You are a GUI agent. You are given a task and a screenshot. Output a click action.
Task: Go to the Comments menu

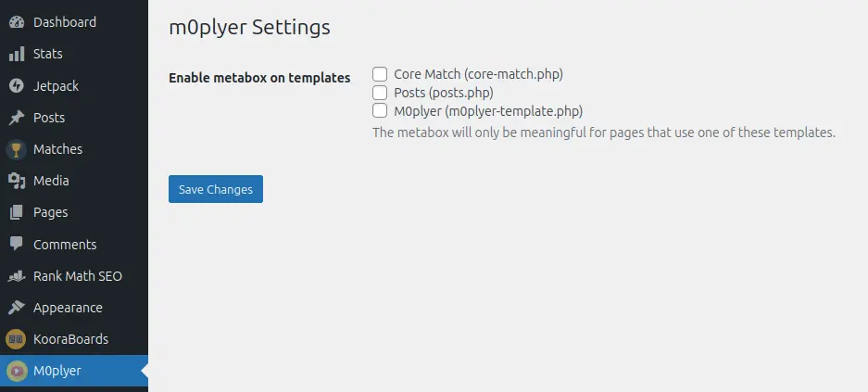tap(65, 245)
